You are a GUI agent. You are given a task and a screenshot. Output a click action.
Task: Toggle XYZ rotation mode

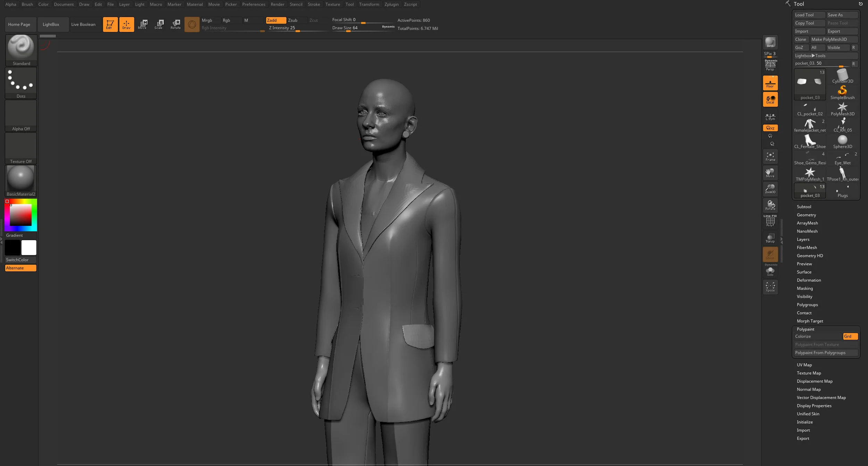pos(770,128)
